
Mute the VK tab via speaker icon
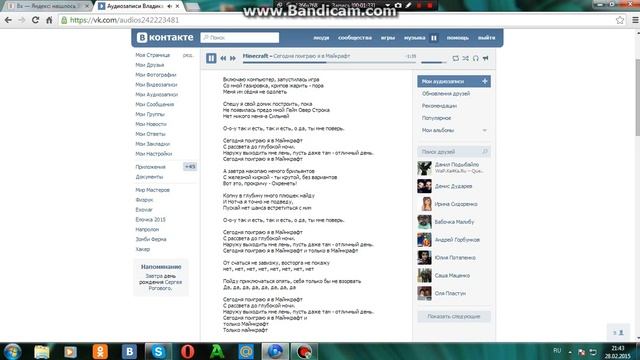(170, 6)
